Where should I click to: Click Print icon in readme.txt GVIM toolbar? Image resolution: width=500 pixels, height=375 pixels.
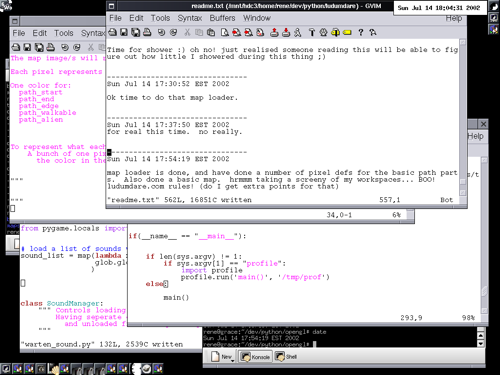coord(147,32)
